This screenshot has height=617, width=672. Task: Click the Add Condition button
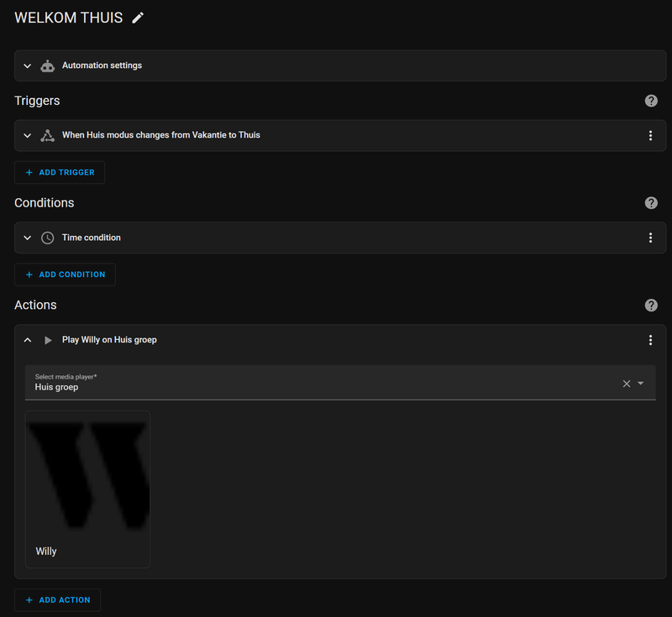point(65,275)
